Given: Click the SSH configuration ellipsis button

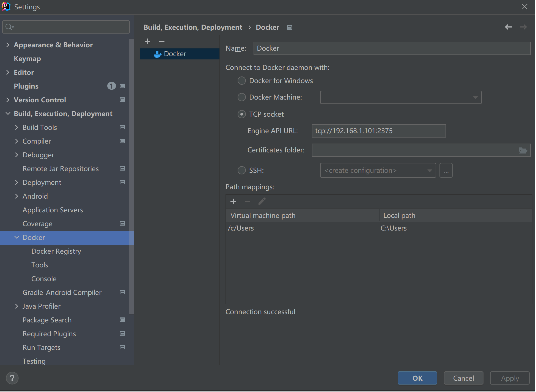Looking at the screenshot, I should tap(446, 171).
